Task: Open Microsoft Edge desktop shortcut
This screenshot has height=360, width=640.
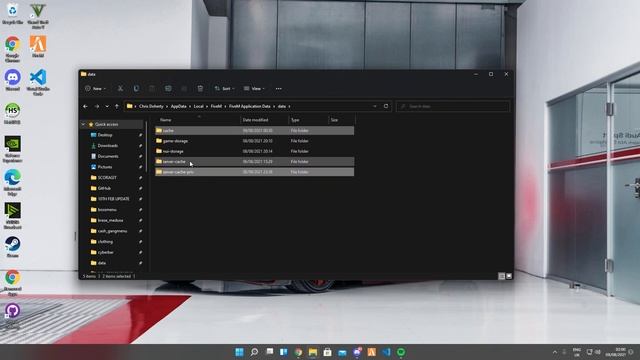Action: [x=13, y=182]
